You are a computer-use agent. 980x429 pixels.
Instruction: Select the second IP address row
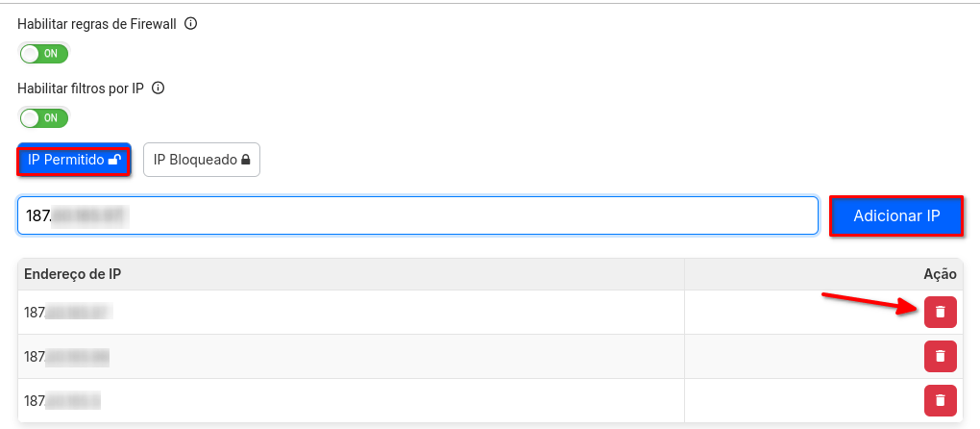click(x=67, y=356)
